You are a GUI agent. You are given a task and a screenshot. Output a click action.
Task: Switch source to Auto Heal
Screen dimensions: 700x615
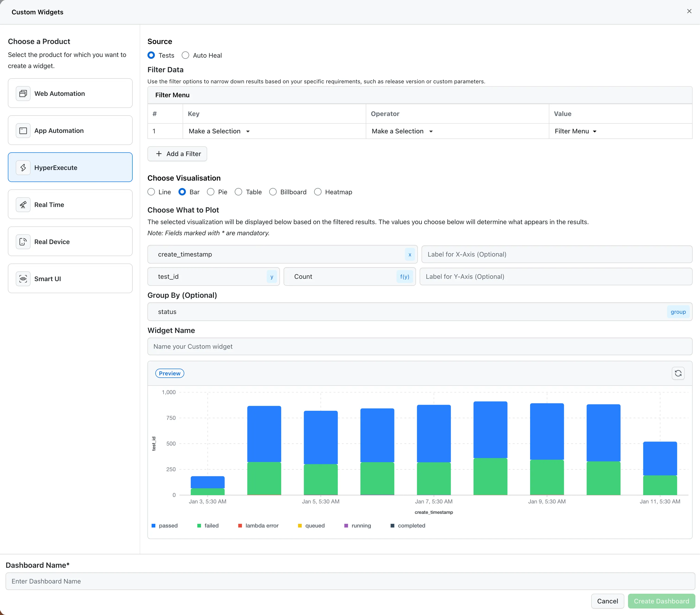tap(186, 55)
